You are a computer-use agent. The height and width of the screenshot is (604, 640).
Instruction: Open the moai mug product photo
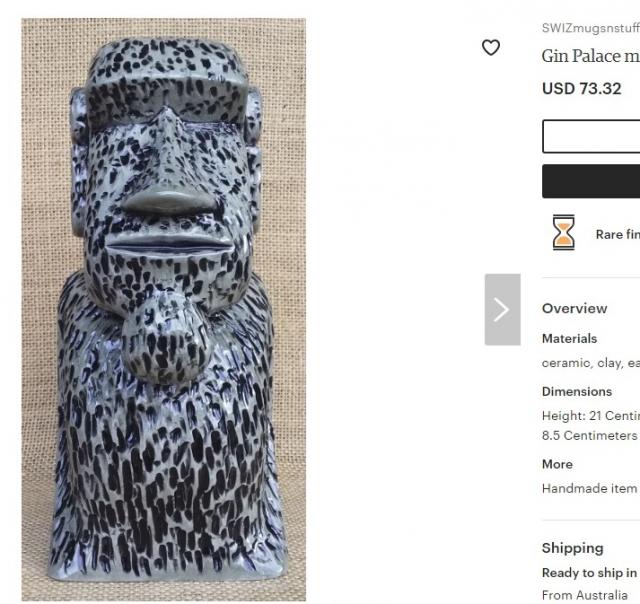pyautogui.click(x=164, y=308)
